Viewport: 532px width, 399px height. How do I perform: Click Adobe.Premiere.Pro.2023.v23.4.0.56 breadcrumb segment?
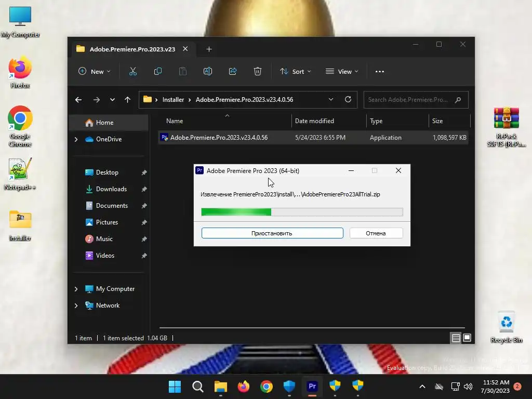(x=244, y=100)
